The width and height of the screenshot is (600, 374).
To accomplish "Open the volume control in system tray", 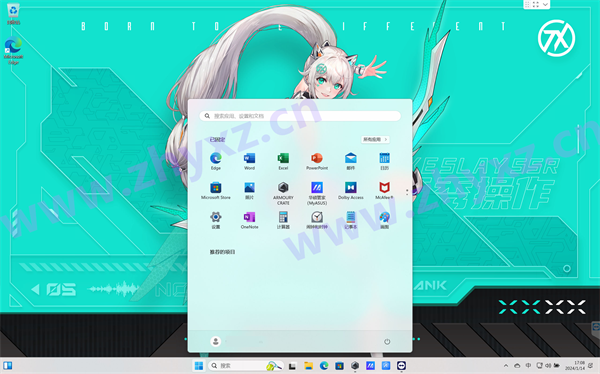I will tap(548, 366).
